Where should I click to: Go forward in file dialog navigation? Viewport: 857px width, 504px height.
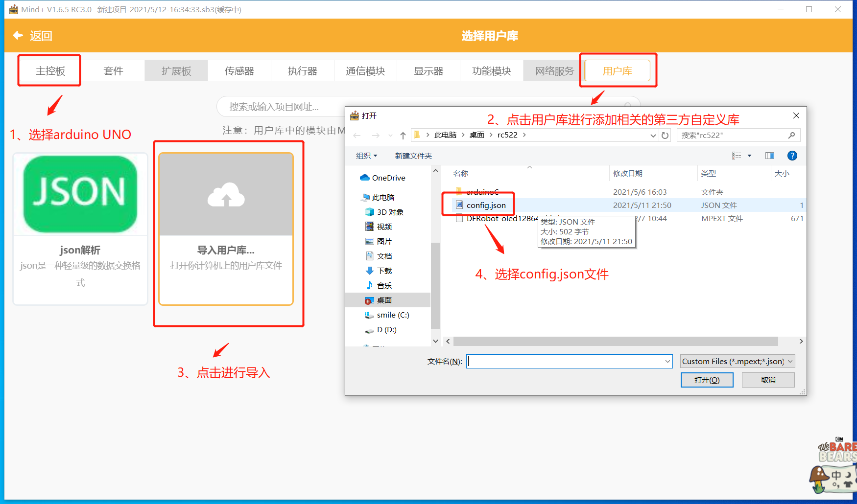pyautogui.click(x=376, y=135)
